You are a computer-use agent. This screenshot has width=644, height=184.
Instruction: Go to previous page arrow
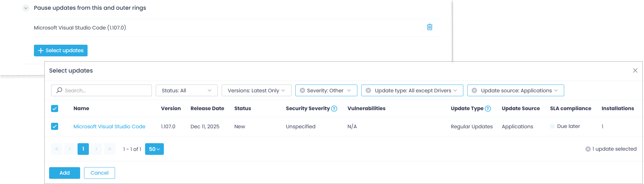pyautogui.click(x=70, y=149)
